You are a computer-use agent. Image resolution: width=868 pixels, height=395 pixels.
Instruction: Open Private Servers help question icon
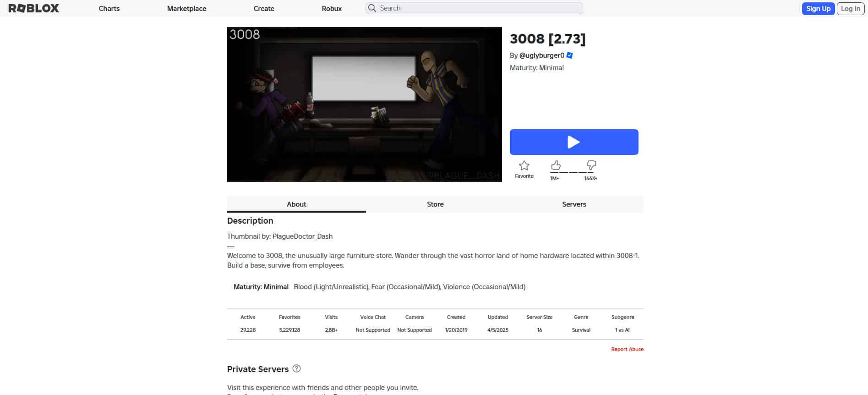[296, 368]
